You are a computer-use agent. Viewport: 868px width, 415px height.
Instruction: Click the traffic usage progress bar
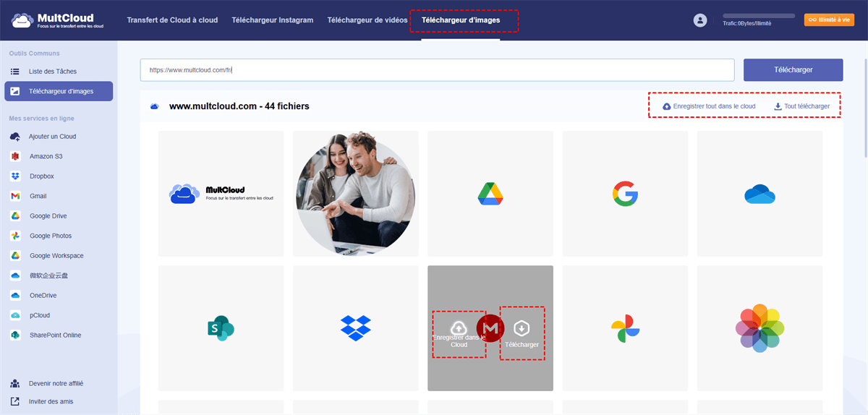(x=759, y=15)
